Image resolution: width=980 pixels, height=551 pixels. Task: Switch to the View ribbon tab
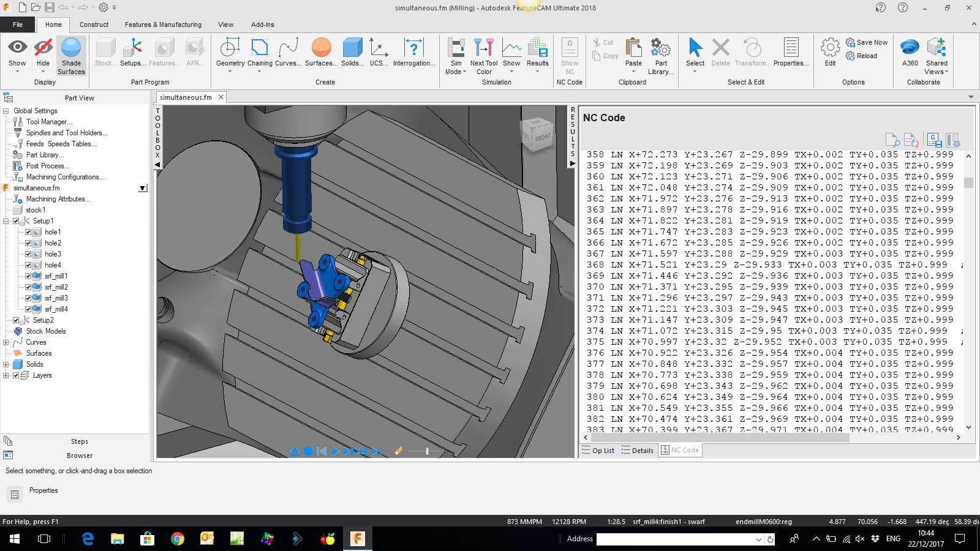(225, 24)
